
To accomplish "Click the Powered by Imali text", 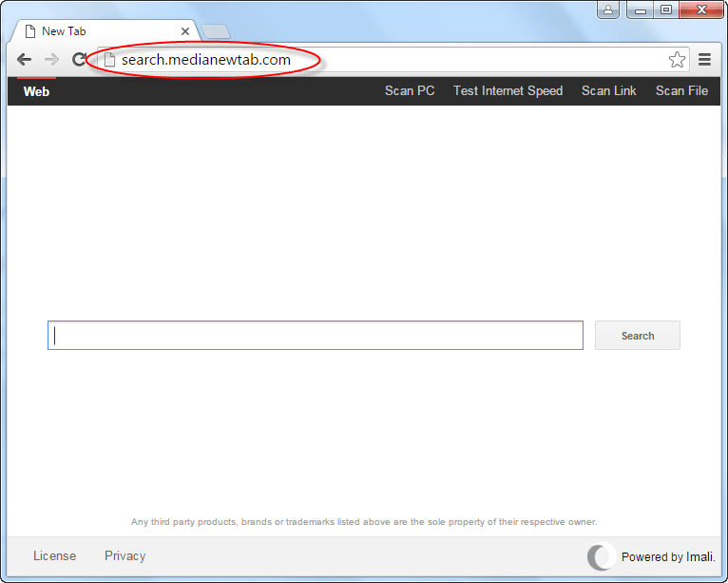I will [x=668, y=556].
